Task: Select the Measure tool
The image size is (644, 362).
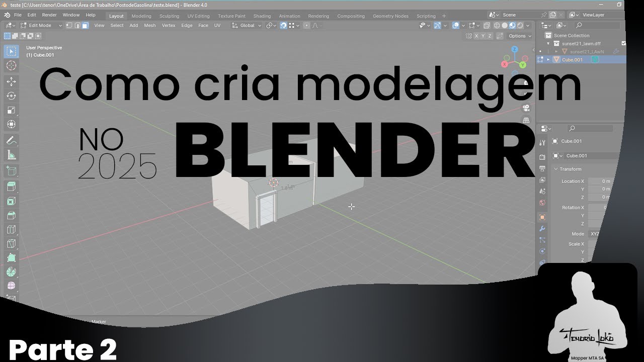Action: click(11, 155)
